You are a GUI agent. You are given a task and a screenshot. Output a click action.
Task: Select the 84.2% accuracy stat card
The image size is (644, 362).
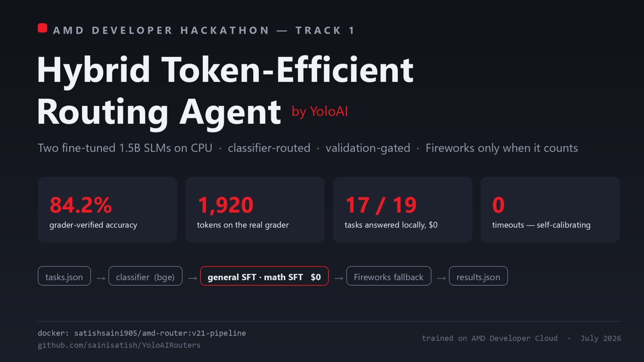click(107, 210)
